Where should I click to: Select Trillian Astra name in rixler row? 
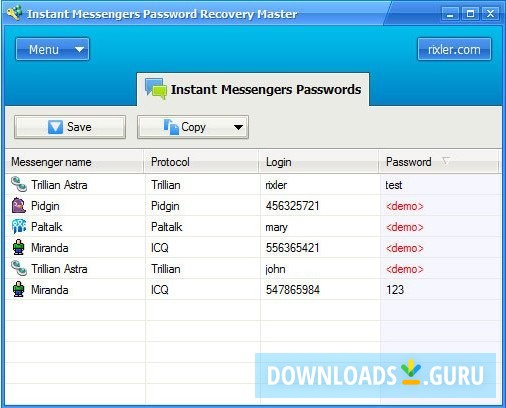point(59,185)
